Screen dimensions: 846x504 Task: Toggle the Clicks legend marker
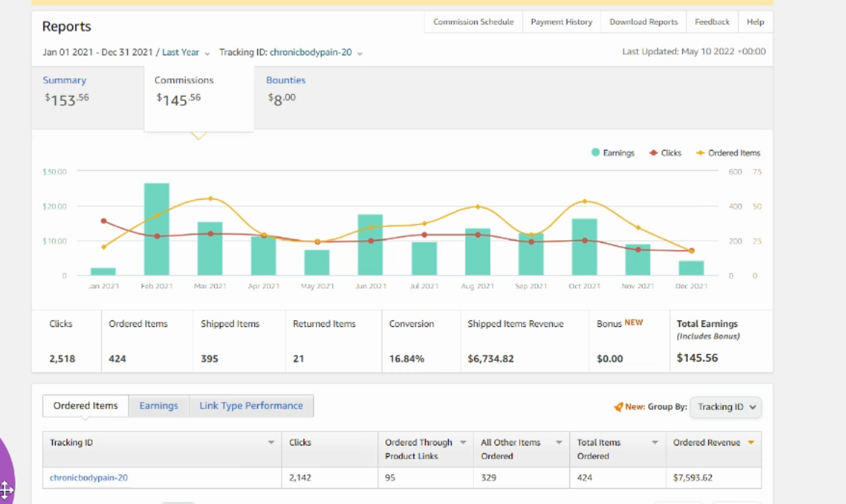tap(653, 153)
